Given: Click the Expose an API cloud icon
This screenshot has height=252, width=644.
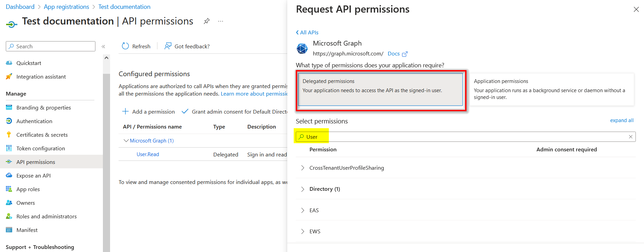Looking at the screenshot, I should coord(9,175).
